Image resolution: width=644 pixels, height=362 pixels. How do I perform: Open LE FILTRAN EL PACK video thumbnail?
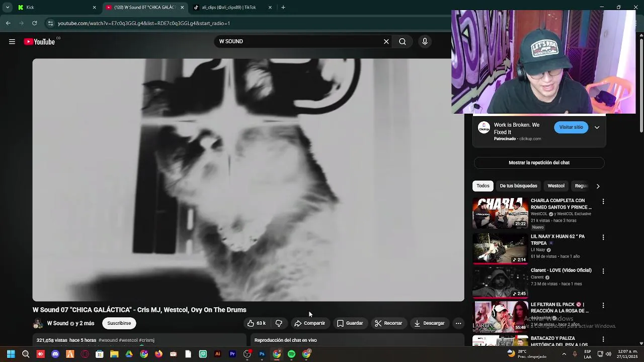[x=500, y=316]
